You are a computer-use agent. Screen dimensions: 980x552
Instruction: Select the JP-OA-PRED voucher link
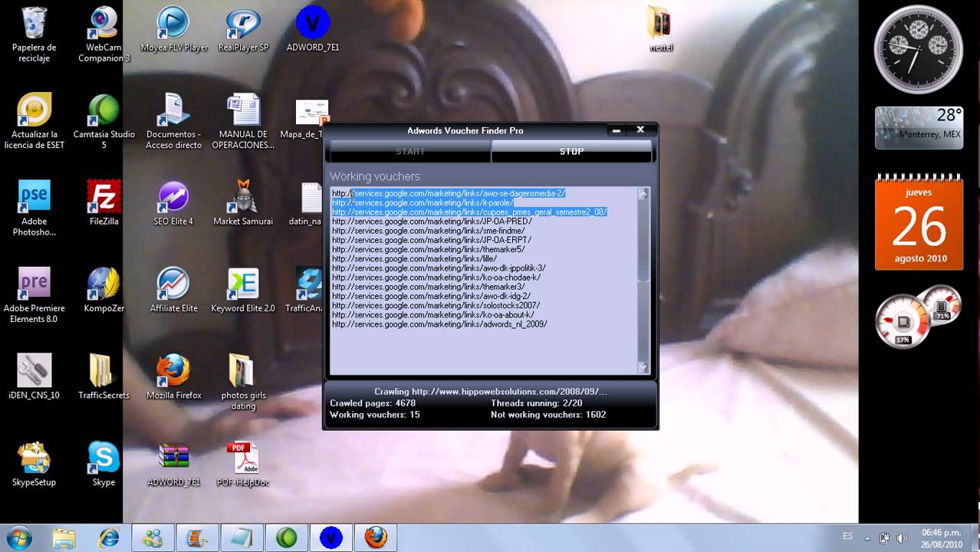(432, 222)
